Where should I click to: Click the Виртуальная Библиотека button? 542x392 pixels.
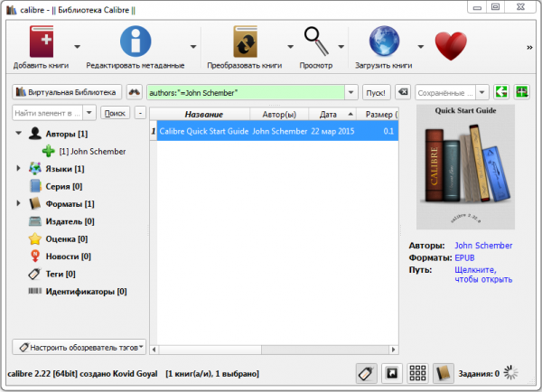click(67, 92)
